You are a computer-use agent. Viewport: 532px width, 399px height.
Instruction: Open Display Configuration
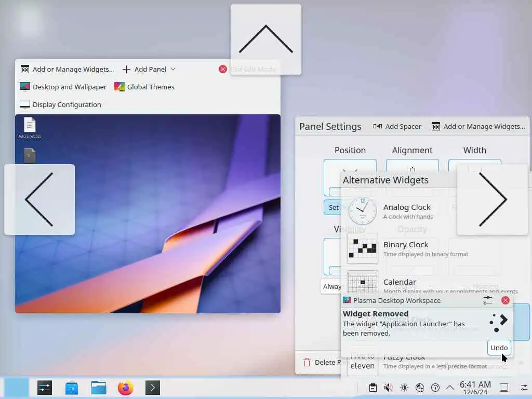pyautogui.click(x=60, y=104)
